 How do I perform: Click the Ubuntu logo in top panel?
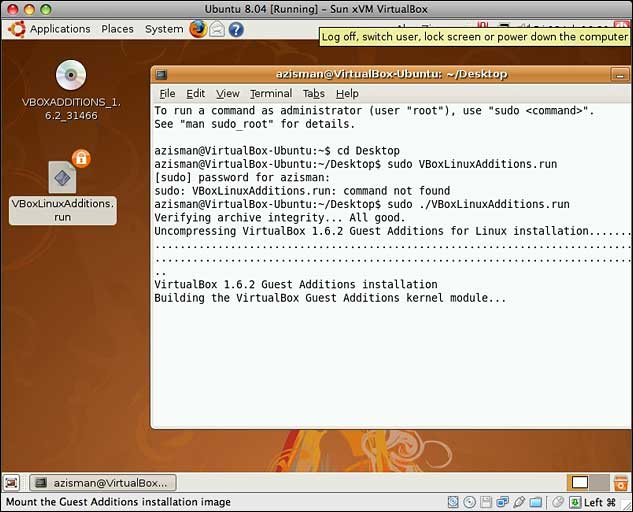(x=17, y=29)
